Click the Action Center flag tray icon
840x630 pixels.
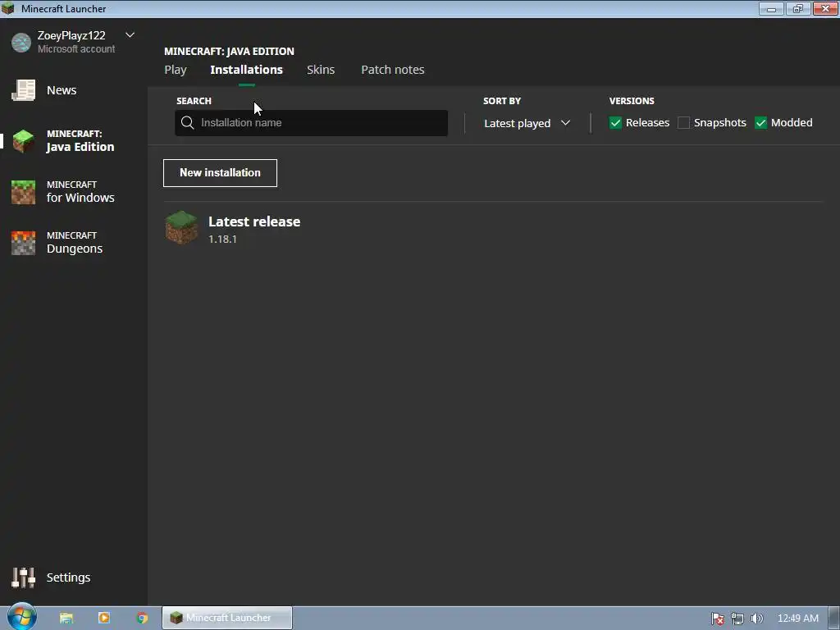coord(717,619)
